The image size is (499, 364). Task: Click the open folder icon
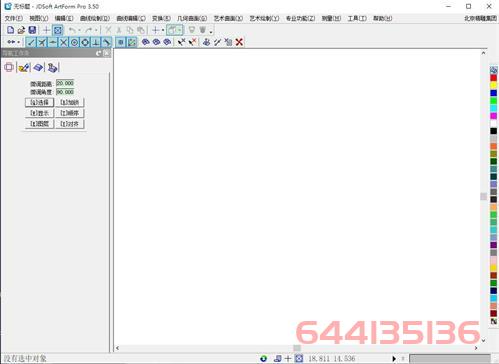click(21, 30)
